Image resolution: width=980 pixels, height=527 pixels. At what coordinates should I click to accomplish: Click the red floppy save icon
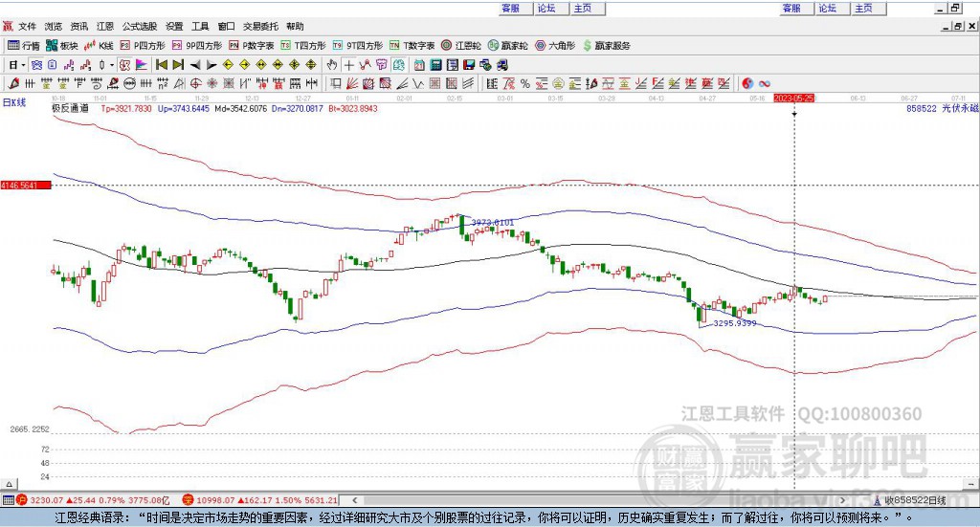click(x=469, y=65)
